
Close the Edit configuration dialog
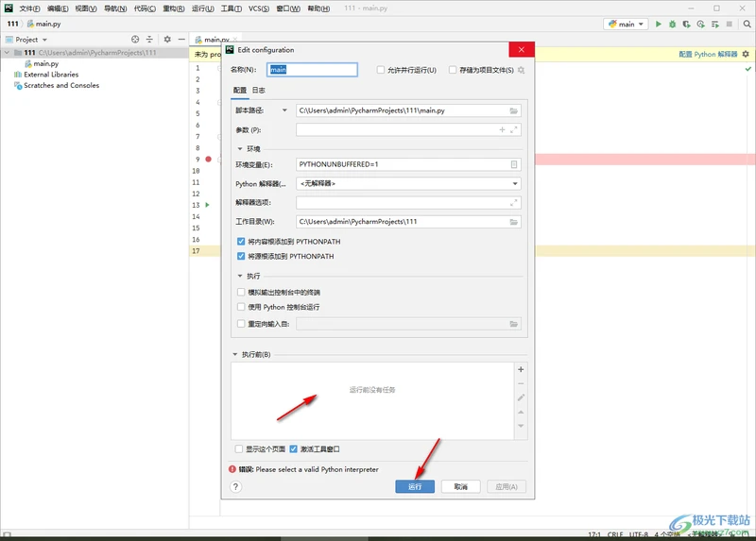click(x=522, y=50)
